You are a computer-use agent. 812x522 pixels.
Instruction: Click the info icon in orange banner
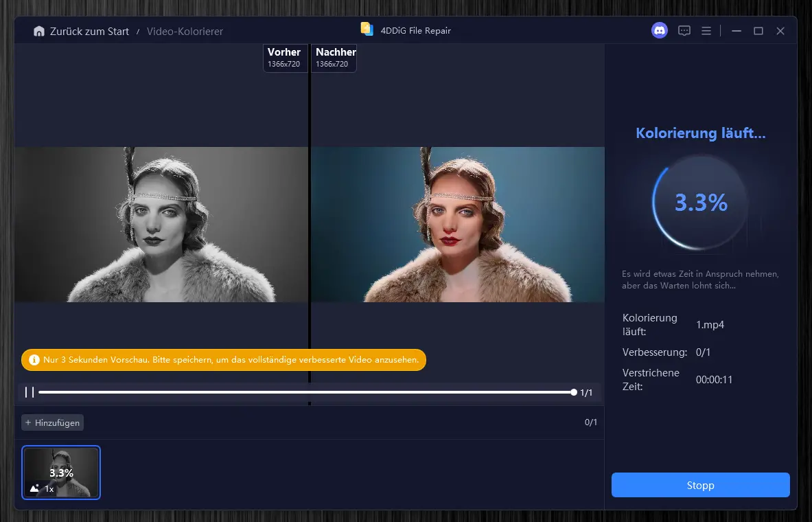[34, 360]
